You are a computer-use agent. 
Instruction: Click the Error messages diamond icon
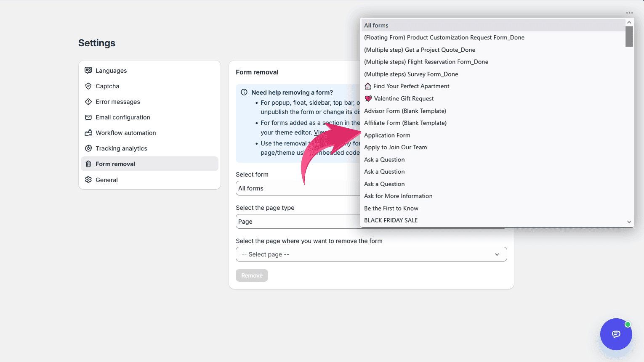(88, 101)
